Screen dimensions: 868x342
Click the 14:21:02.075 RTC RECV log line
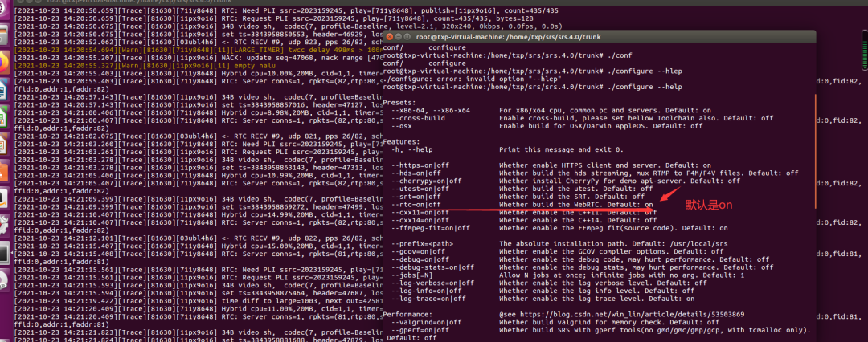198,136
